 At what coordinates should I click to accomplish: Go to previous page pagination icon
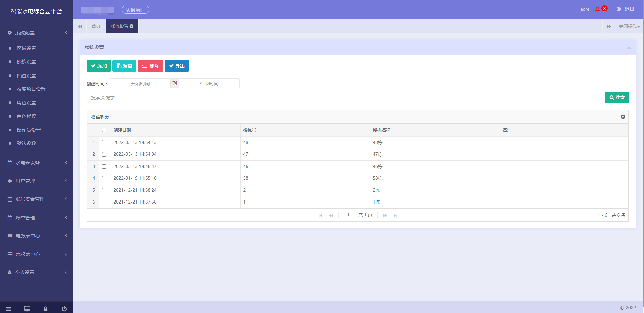coord(331,216)
